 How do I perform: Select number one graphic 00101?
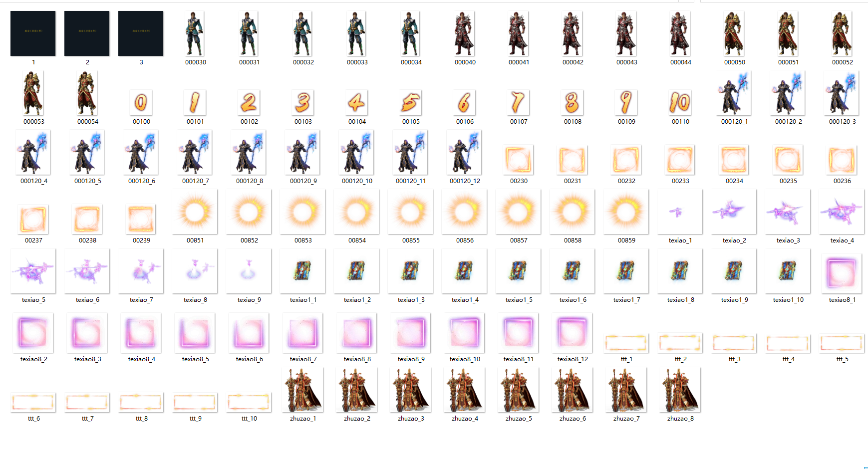coord(195,103)
